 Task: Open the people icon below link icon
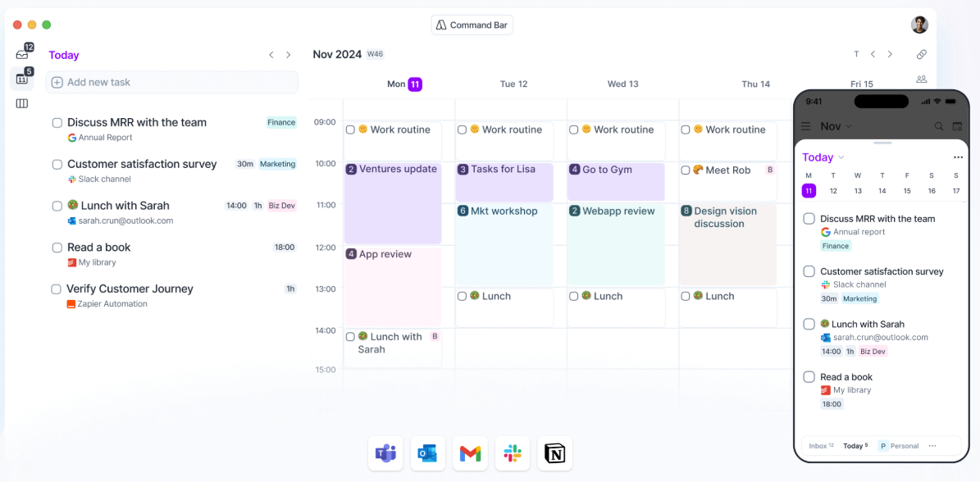click(x=921, y=80)
